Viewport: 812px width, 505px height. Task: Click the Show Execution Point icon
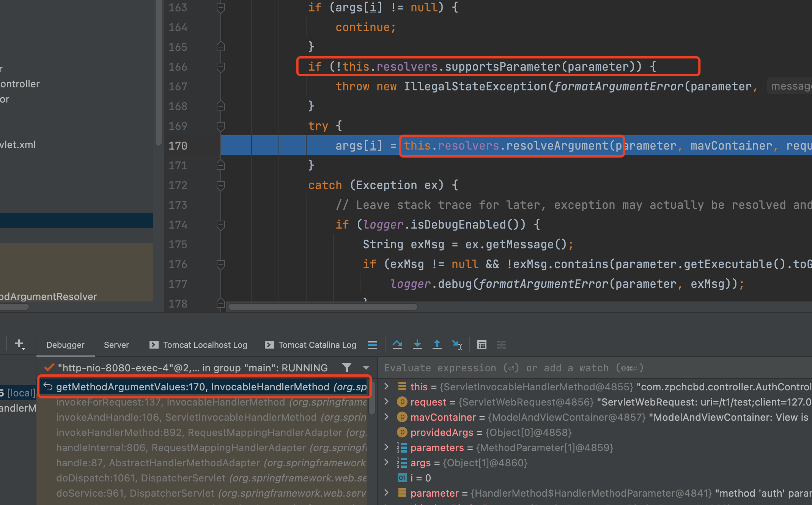pos(373,345)
